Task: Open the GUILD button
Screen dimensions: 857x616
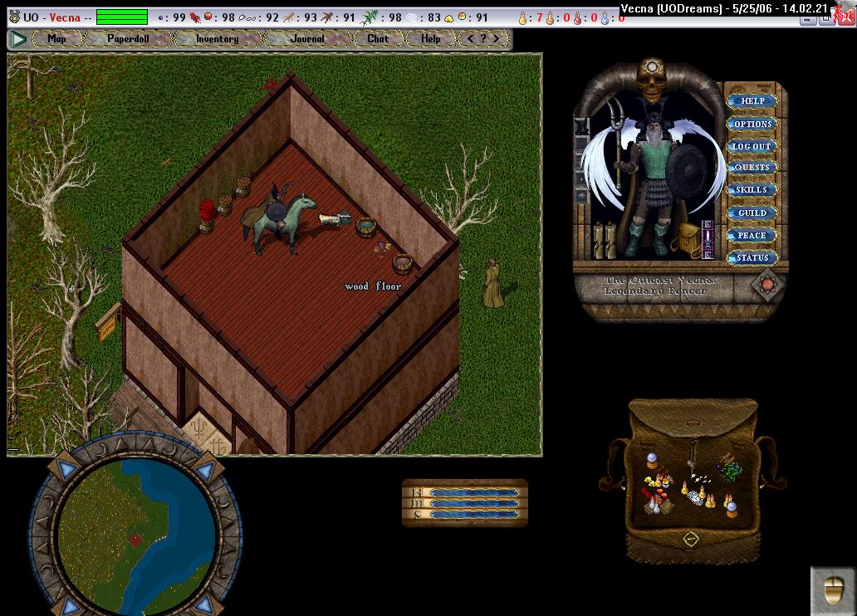Action: (x=752, y=213)
